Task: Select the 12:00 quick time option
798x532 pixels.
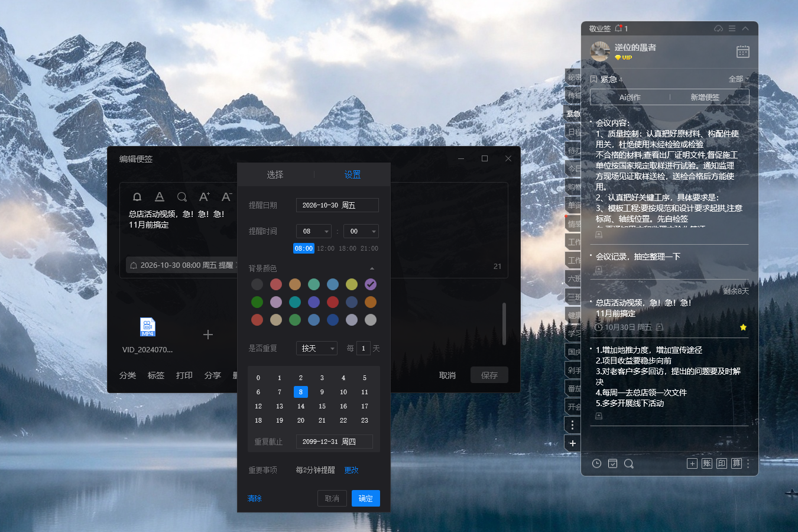Action: pyautogui.click(x=326, y=248)
